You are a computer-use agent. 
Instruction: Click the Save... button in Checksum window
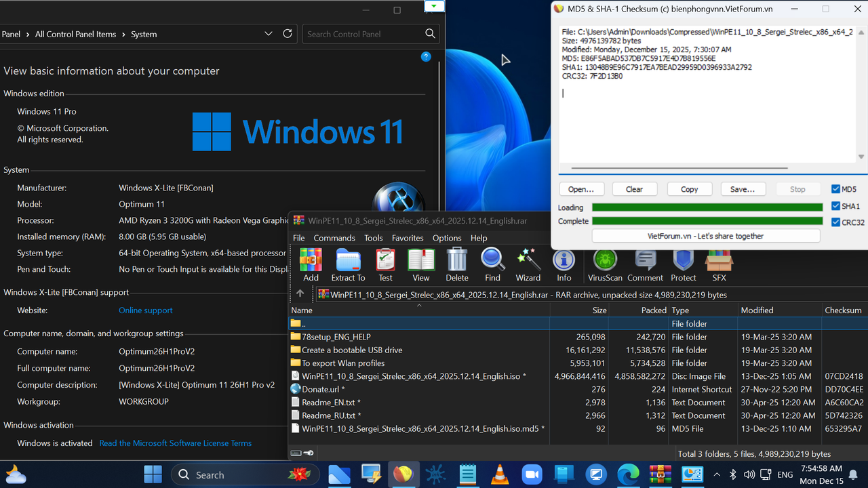coord(743,189)
